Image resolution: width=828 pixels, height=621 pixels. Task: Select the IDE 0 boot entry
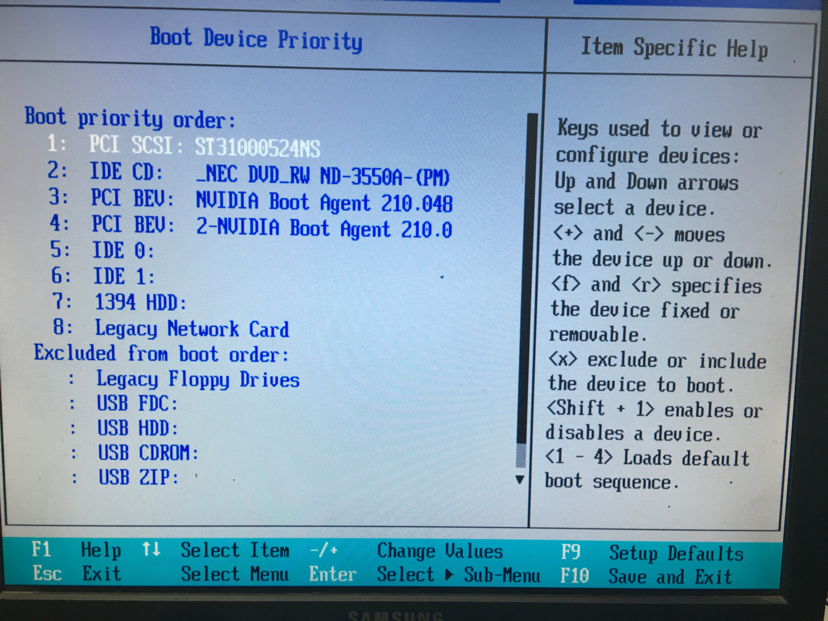click(x=102, y=250)
